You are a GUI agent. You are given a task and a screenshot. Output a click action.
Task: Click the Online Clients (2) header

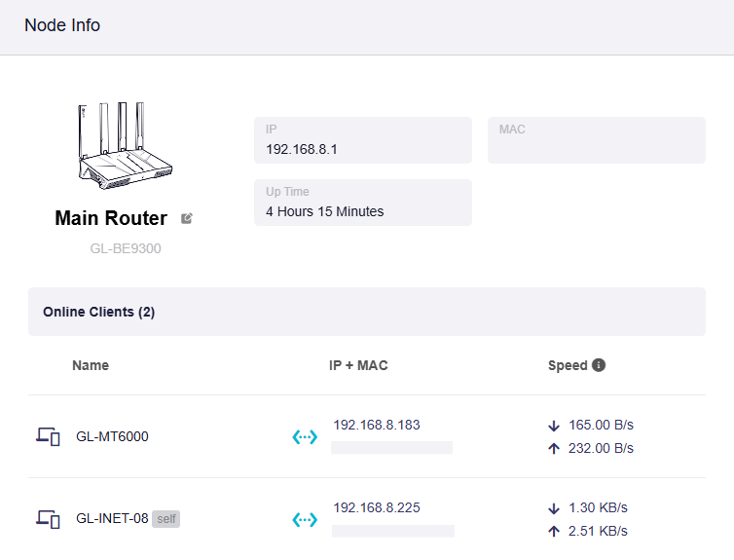367,312
